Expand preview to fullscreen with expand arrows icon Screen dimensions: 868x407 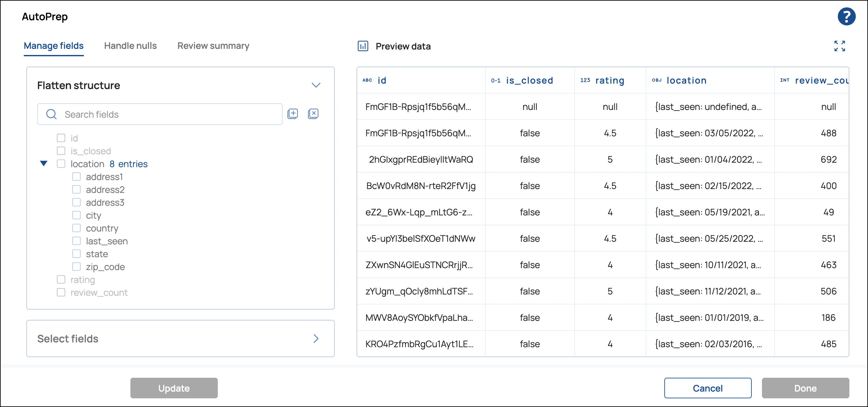tap(840, 46)
